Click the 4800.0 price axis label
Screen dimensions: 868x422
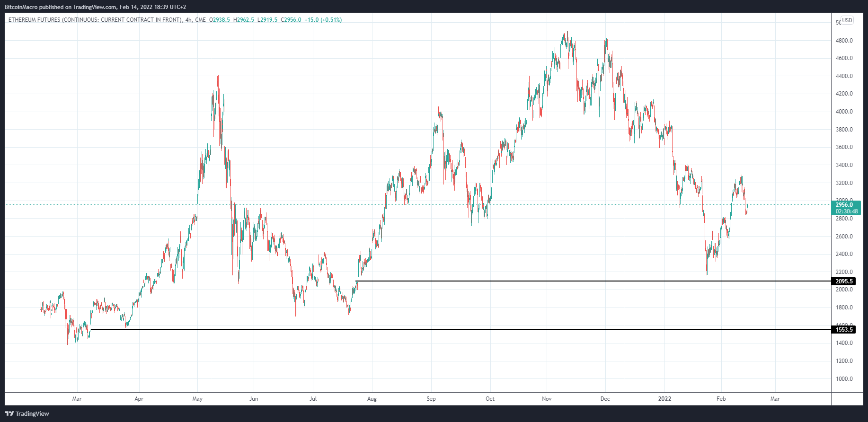[x=844, y=41]
